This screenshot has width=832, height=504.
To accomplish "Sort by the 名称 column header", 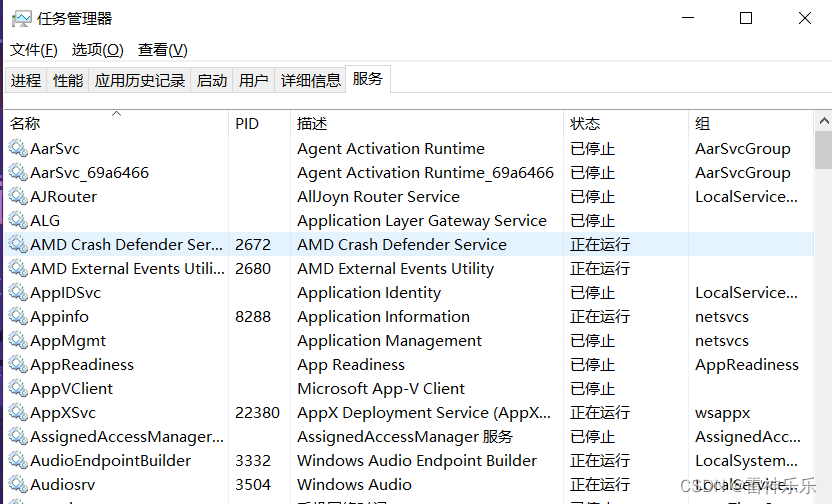I will [117, 123].
